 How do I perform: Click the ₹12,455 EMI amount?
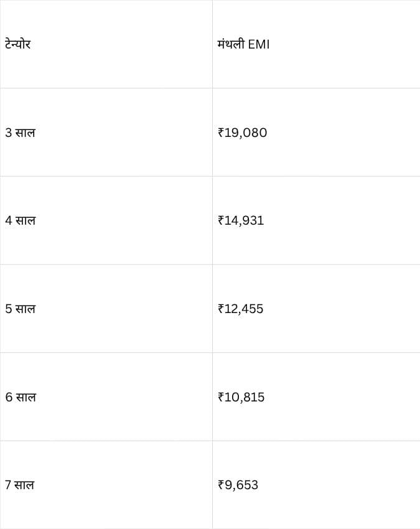[241, 309]
